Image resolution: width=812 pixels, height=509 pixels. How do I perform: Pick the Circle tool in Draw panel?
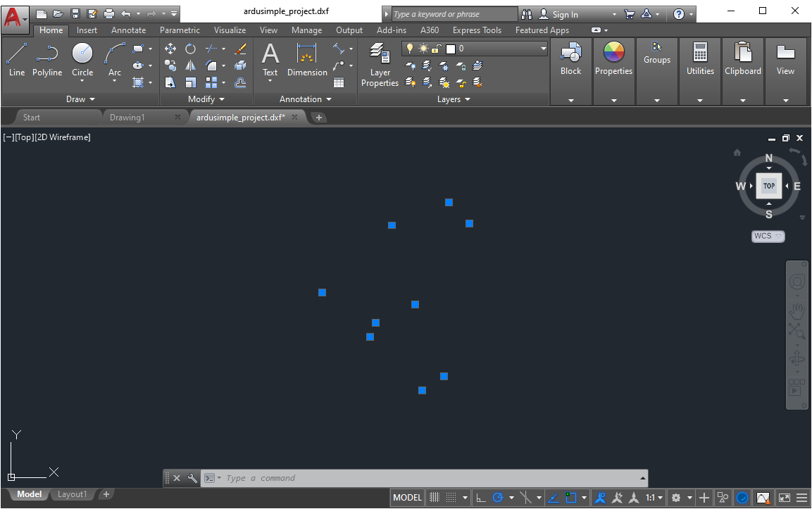82,59
